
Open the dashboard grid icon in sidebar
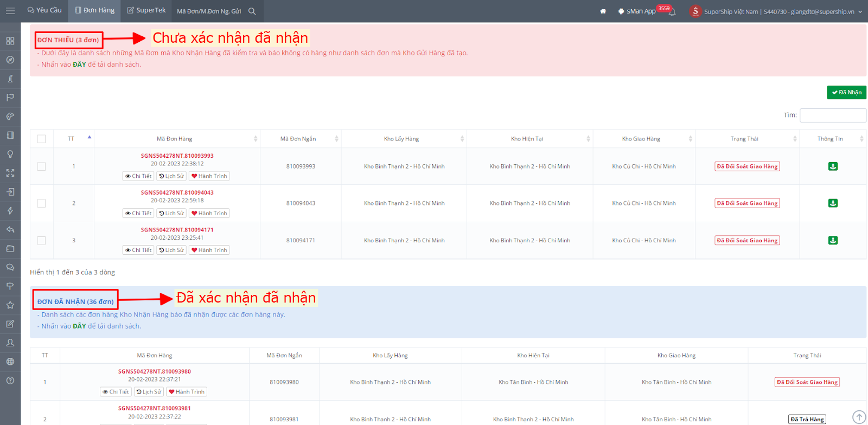(10, 41)
